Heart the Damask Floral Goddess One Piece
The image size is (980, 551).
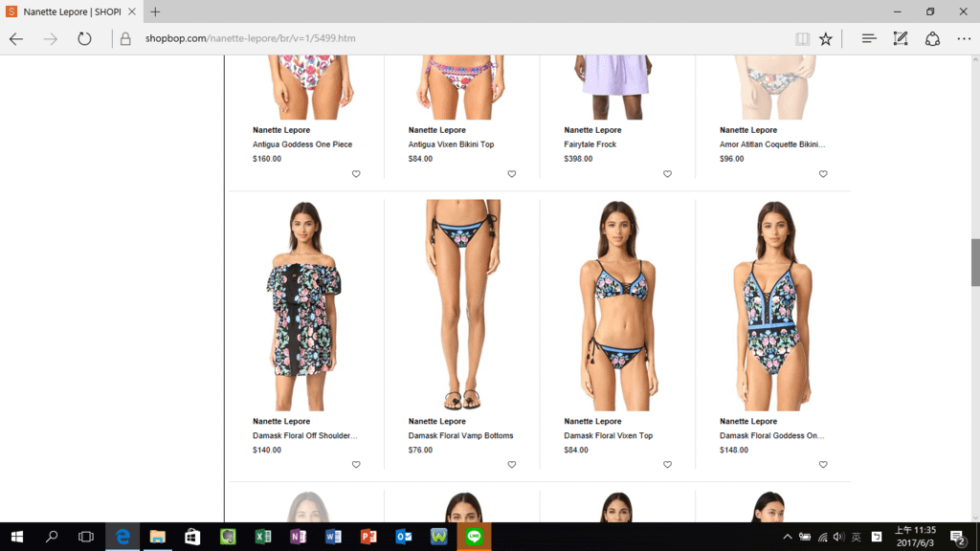(x=823, y=465)
